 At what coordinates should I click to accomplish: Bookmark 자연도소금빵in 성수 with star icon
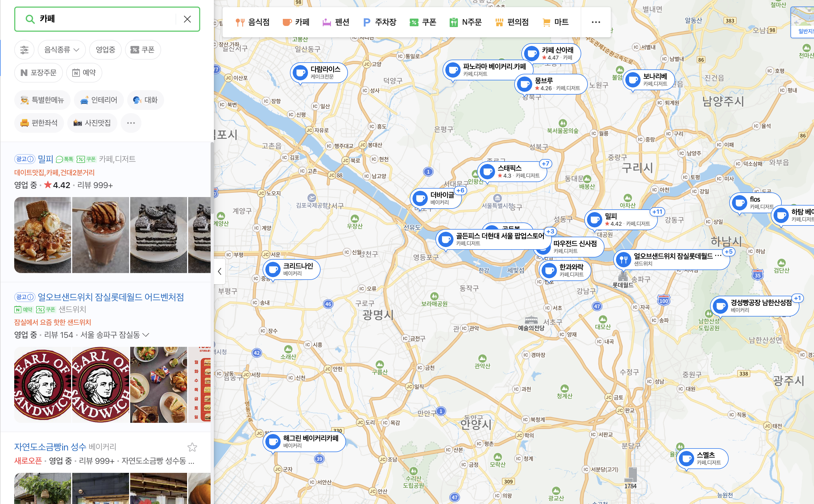[192, 447]
